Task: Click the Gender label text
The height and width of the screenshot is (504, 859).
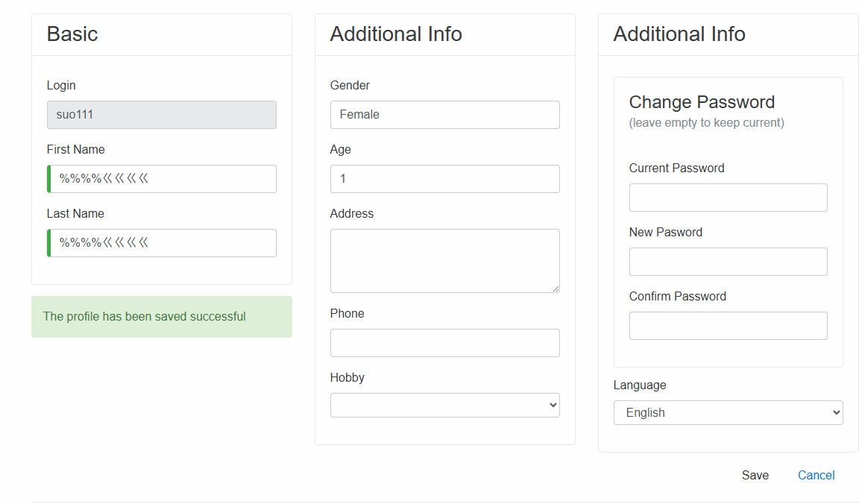Action: coord(350,86)
